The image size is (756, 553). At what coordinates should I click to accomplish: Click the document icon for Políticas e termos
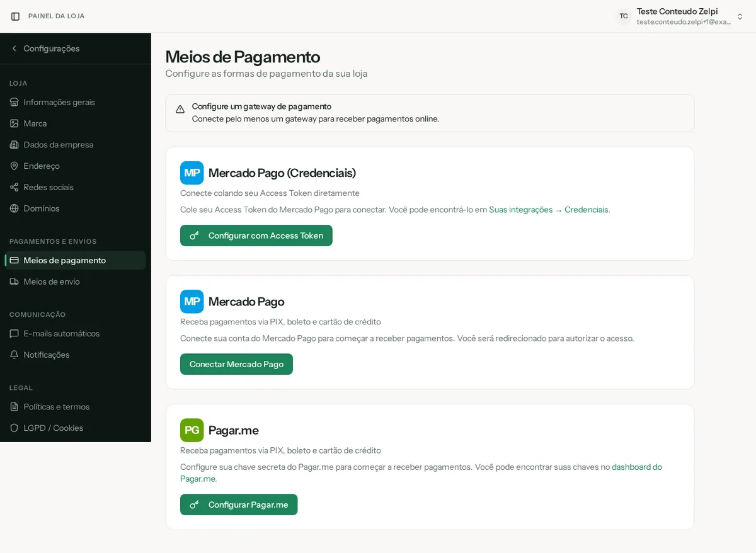(x=14, y=407)
